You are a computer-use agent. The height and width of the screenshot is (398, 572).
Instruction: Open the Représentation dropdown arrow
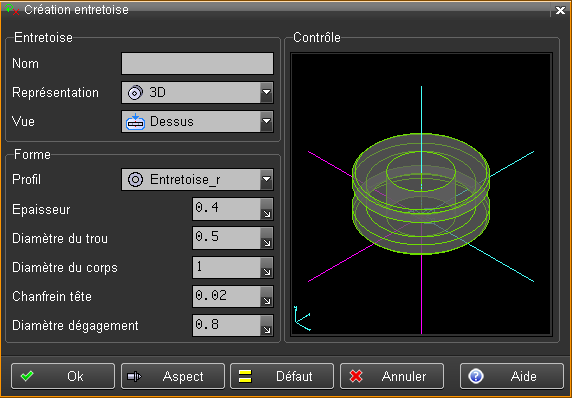click(267, 93)
